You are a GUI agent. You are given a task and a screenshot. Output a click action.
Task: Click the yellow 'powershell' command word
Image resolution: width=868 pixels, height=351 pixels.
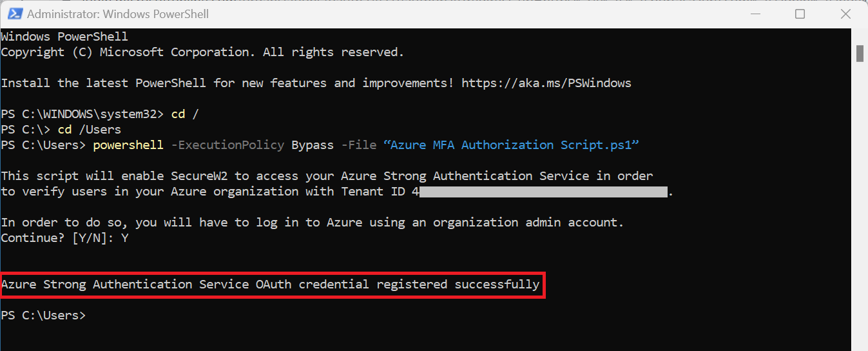click(128, 145)
